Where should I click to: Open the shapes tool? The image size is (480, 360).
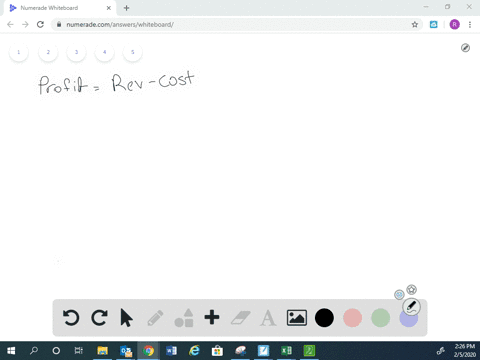coord(184,318)
